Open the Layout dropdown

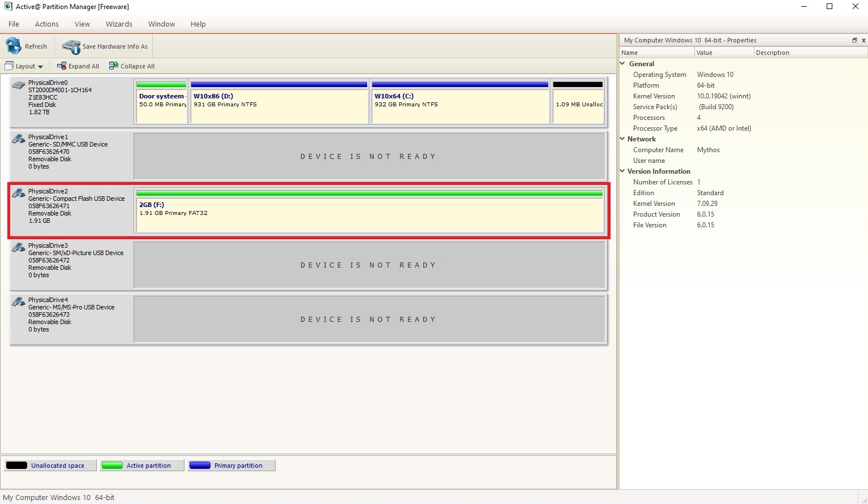point(24,66)
